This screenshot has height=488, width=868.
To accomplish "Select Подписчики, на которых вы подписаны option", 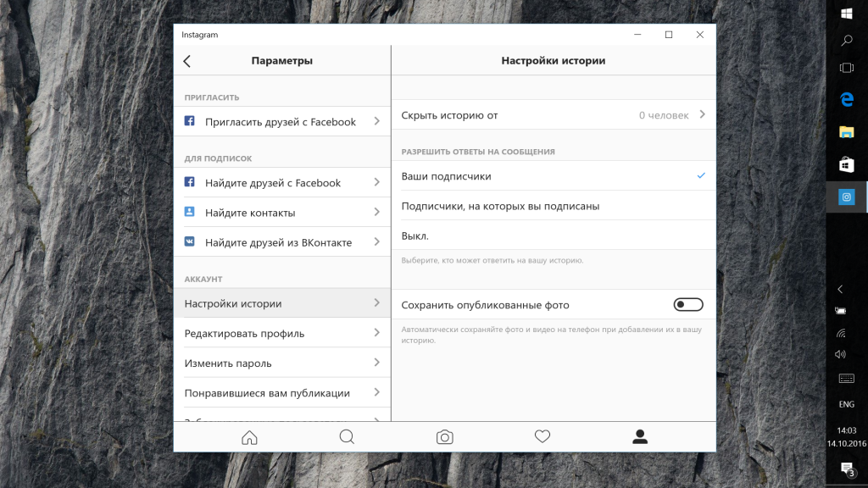I will 554,206.
